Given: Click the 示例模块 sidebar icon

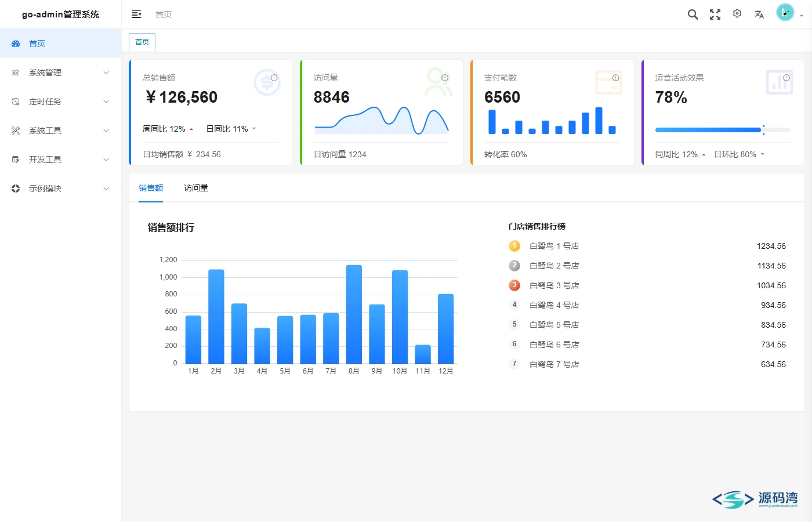Looking at the screenshot, I should point(16,188).
